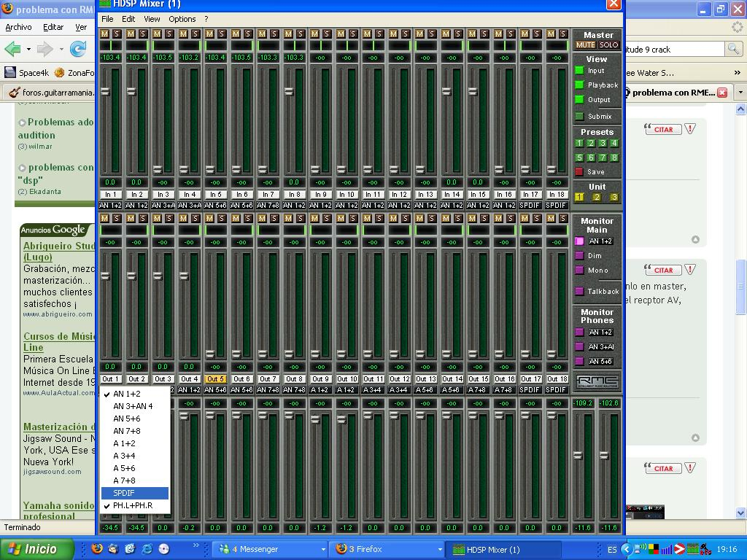The image size is (747, 560).
Task: Click the In 8 fader handle
Action: coord(289,92)
